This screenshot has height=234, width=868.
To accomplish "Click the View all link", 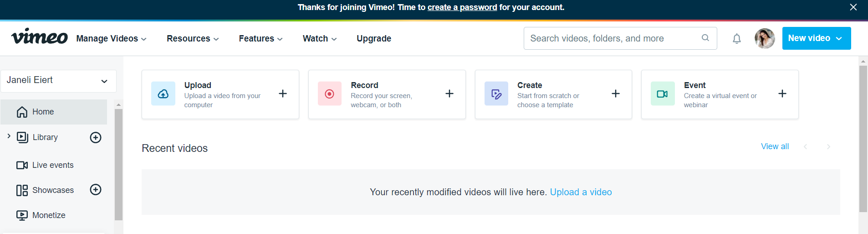I will point(775,146).
